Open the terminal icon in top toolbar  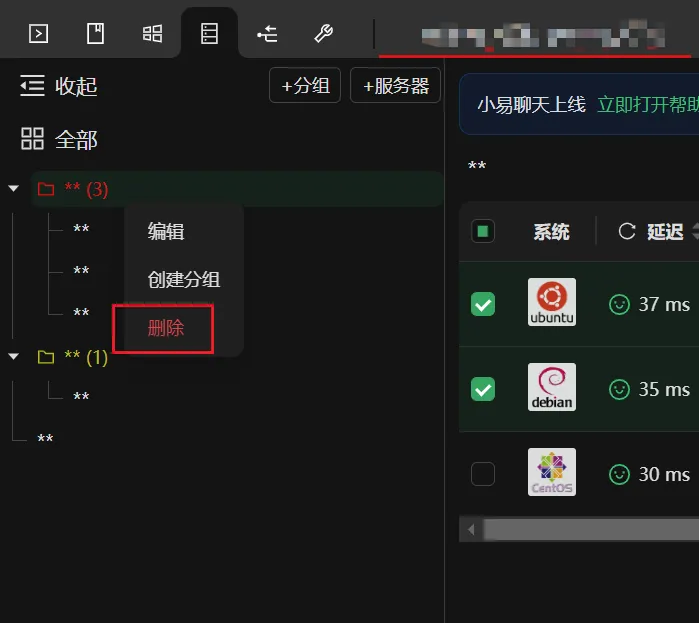click(38, 33)
